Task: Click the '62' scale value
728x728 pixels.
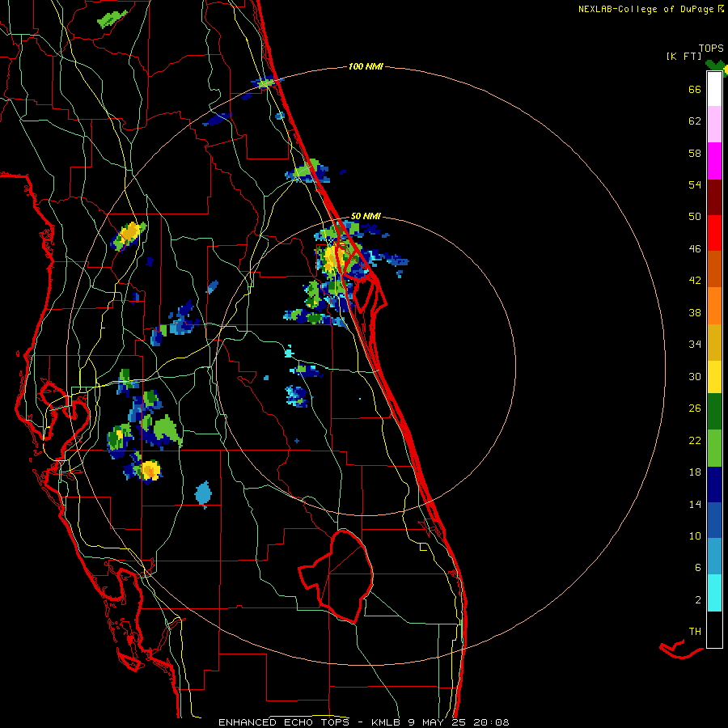Action: click(x=695, y=121)
